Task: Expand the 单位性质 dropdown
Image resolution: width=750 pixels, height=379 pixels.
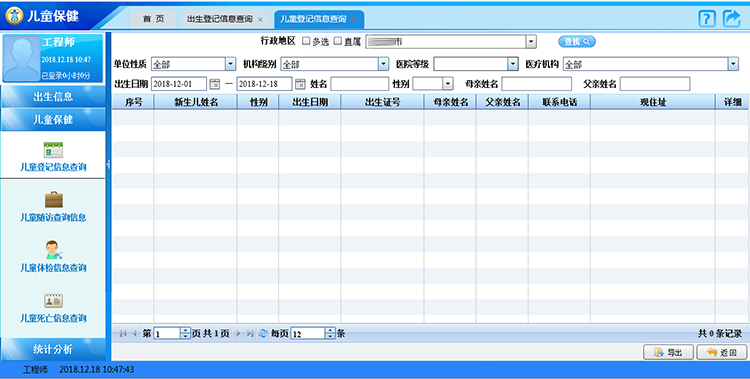Action: [230, 64]
